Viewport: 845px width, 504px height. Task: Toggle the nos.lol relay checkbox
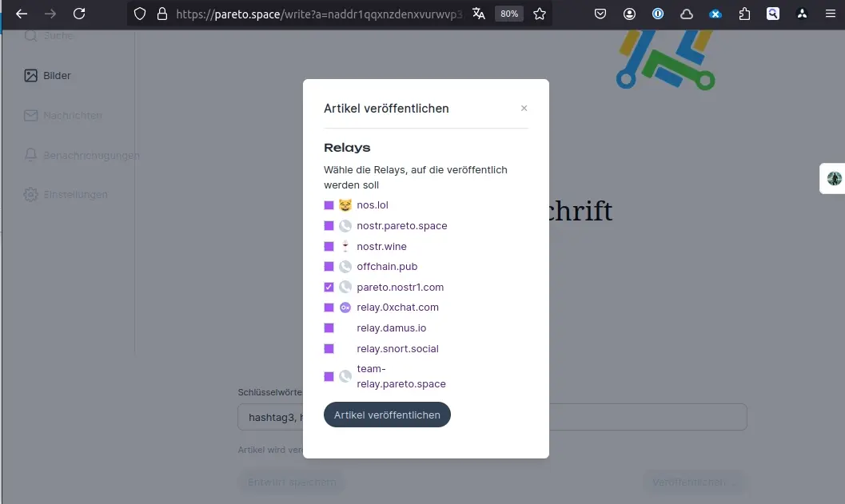[329, 205]
